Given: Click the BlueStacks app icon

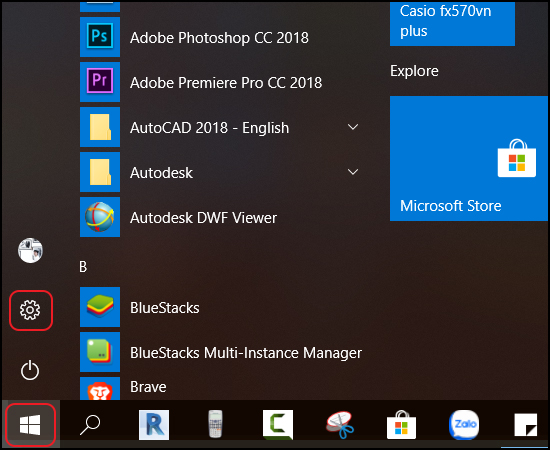Looking at the screenshot, I should click(x=100, y=307).
